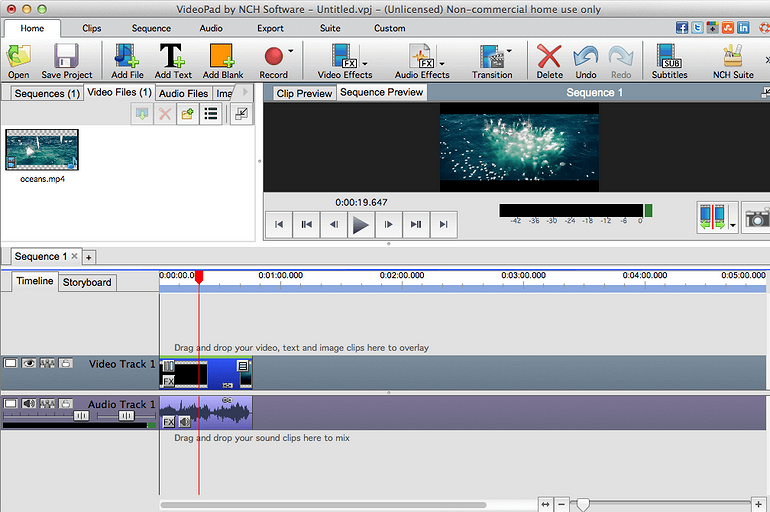Select the oceans.mp4 thumbnail

point(42,150)
